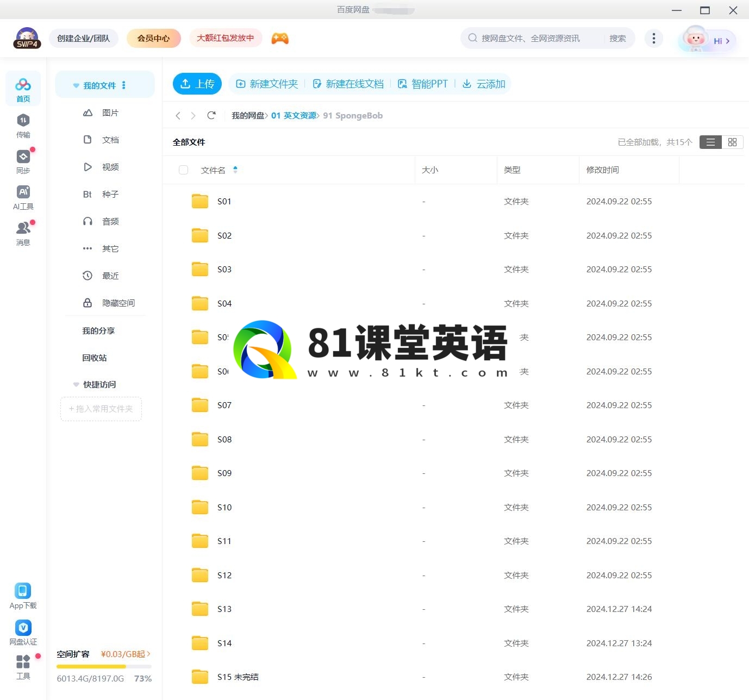Open 其它 other category
Screen dimensions: 749x700
(101, 248)
